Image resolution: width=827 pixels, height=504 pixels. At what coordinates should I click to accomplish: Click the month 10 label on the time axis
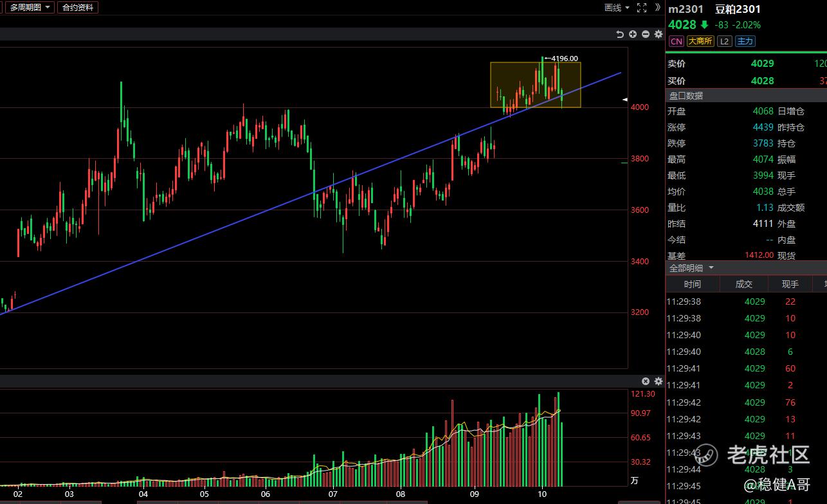(541, 494)
